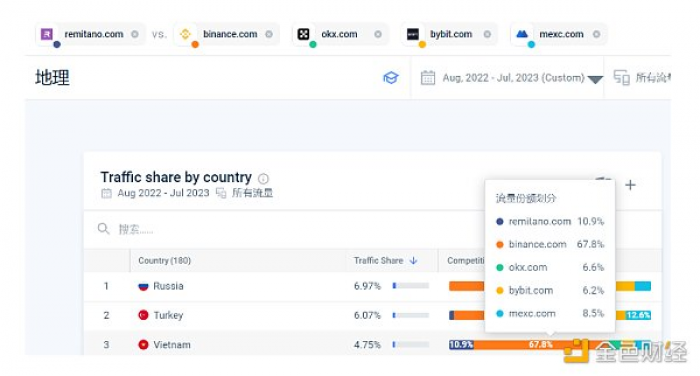Click the Russia flag icon
The image size is (700, 376).
(x=143, y=286)
